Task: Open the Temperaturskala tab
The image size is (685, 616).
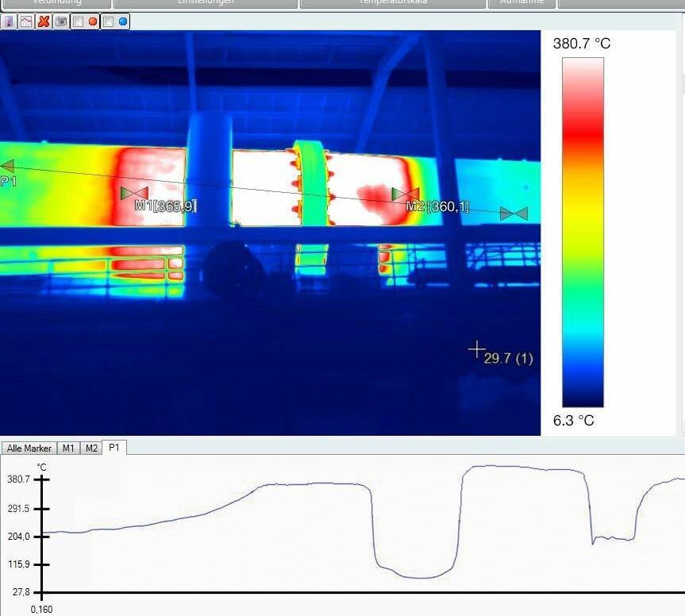Action: click(x=393, y=3)
